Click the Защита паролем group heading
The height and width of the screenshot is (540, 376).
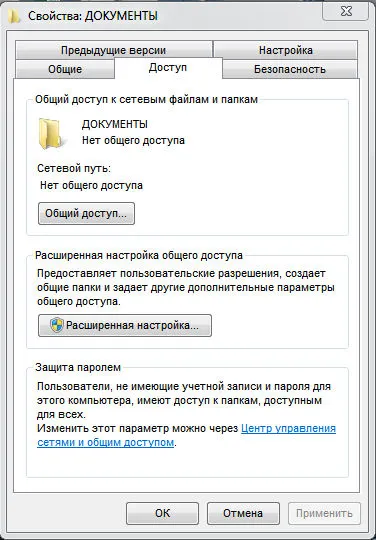pos(78,367)
